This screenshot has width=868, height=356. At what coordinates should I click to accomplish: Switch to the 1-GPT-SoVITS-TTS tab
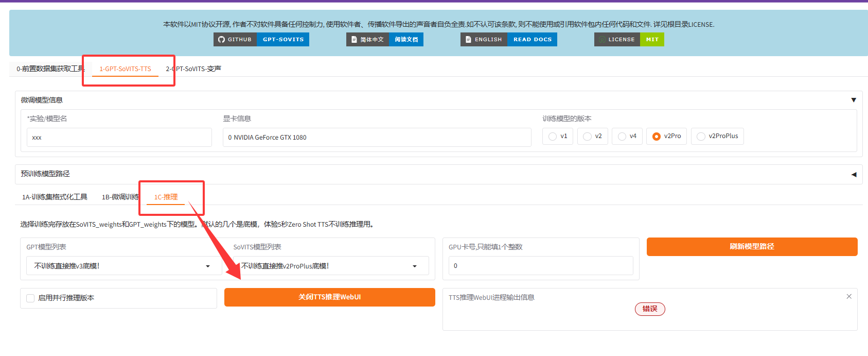tap(126, 69)
